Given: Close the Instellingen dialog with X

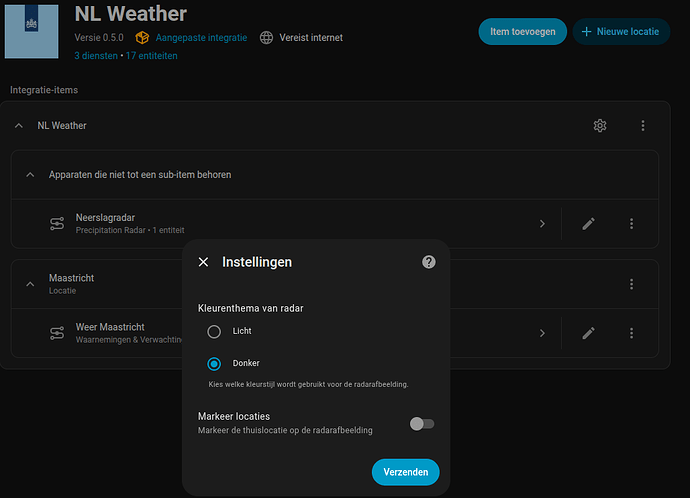Looking at the screenshot, I should 203,262.
